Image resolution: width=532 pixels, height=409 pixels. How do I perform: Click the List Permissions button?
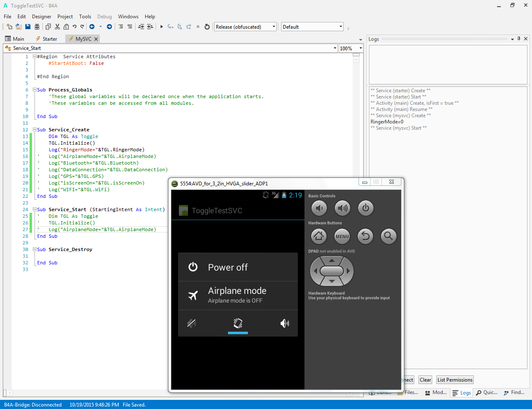tap(455, 379)
